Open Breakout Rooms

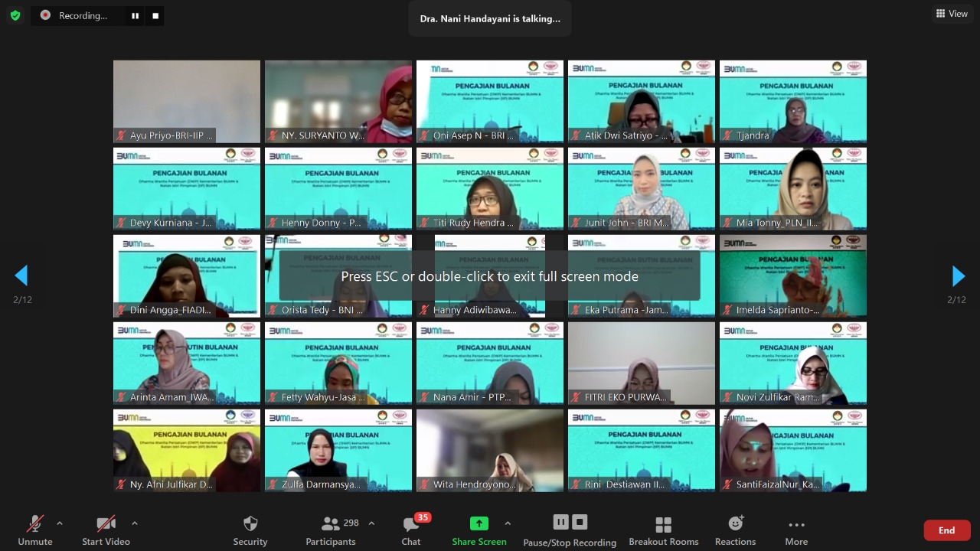tap(663, 524)
